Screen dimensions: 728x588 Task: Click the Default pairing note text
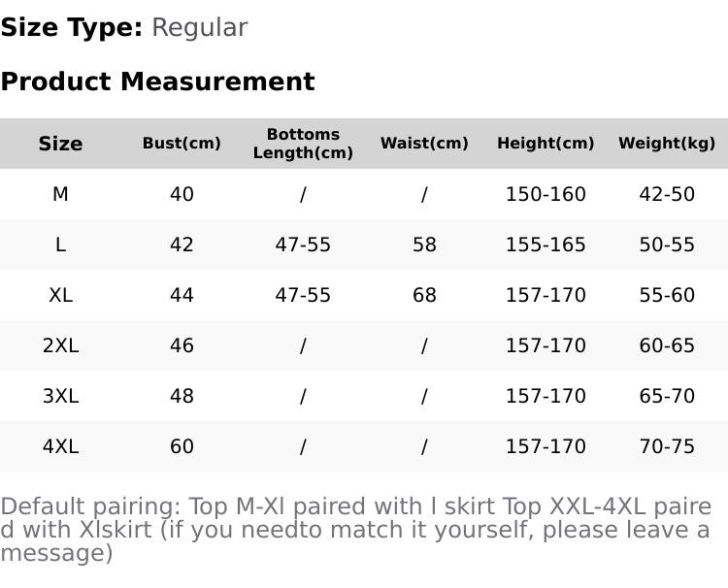[x=355, y=530]
